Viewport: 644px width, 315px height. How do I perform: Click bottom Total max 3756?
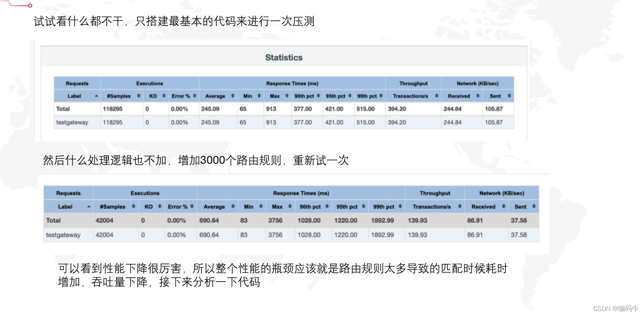point(275,220)
